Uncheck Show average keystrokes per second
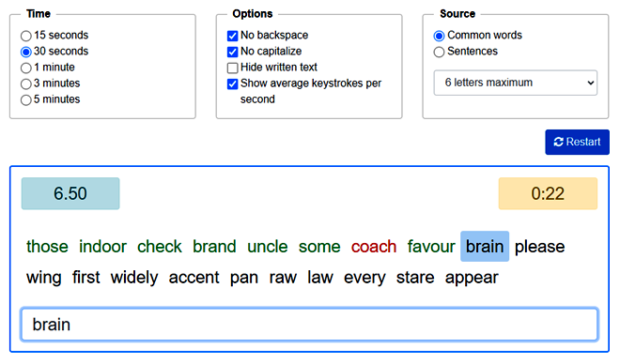Screen dimensions: 620x364 click(233, 83)
